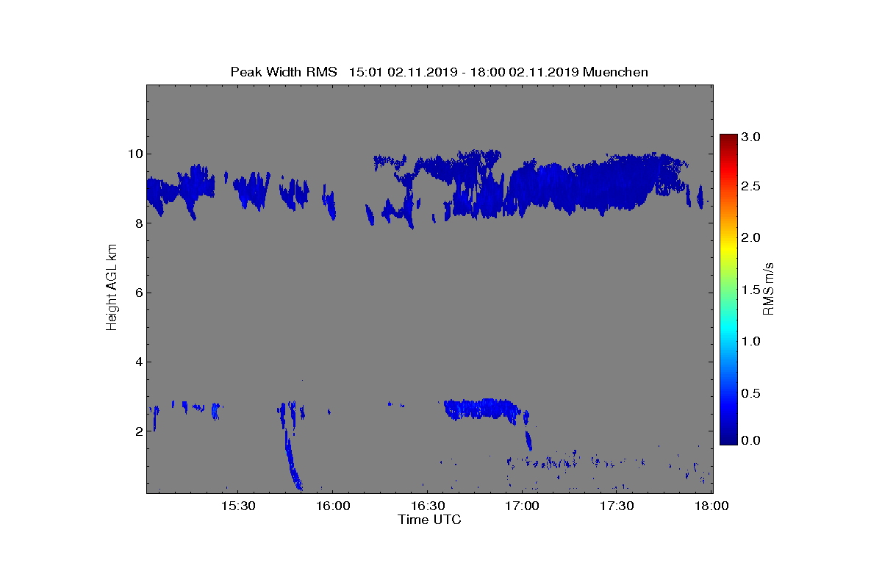The height and width of the screenshot is (588, 882).
Task: Click the 'Time UTC' axis label
Action: (x=429, y=520)
